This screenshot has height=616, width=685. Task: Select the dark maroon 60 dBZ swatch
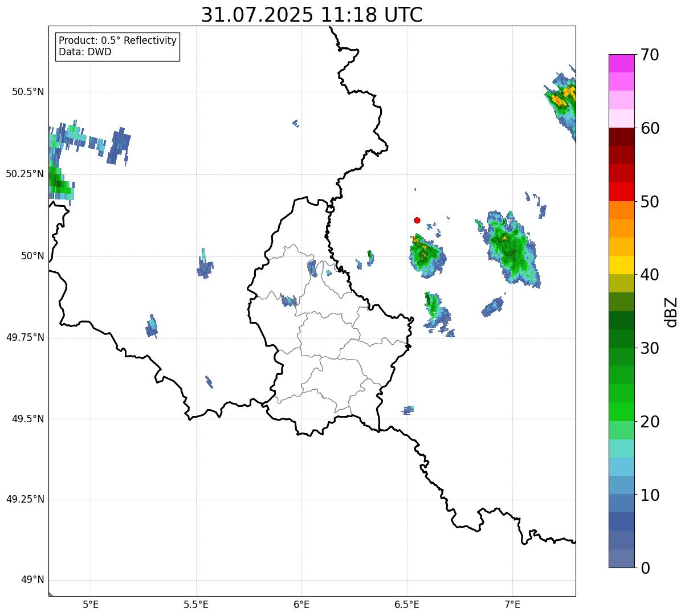[x=622, y=137]
